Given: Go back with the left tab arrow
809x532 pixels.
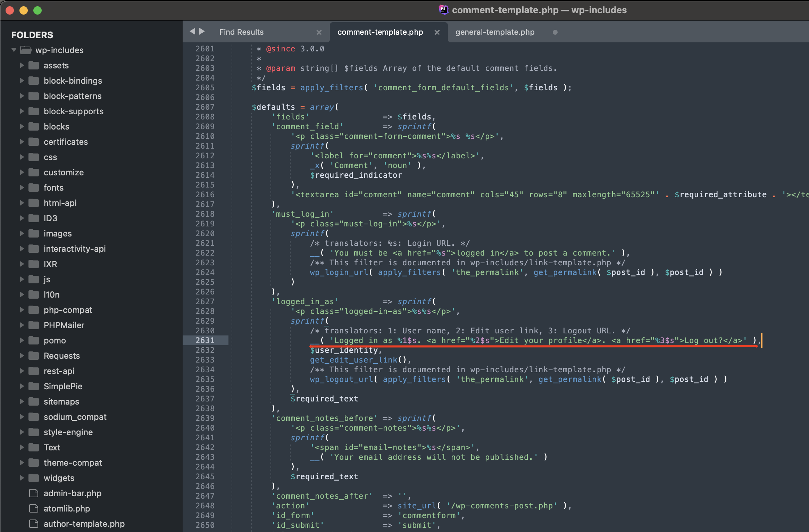Looking at the screenshot, I should pyautogui.click(x=192, y=32).
